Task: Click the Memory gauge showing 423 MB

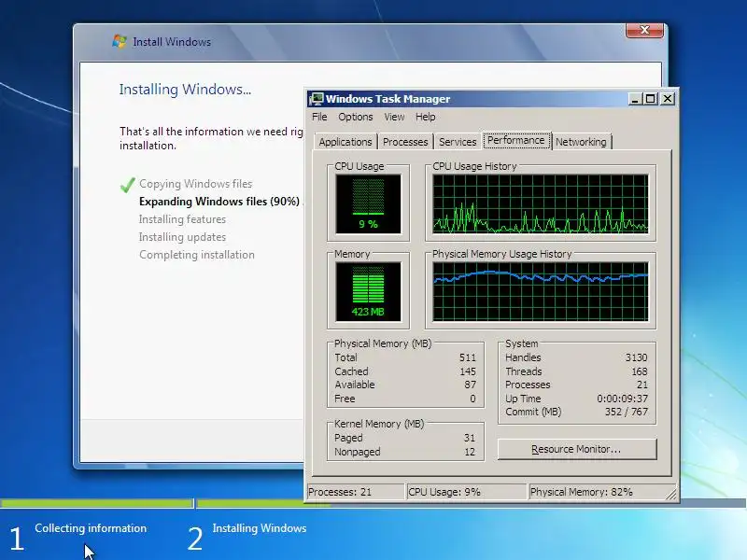Action: (x=368, y=292)
